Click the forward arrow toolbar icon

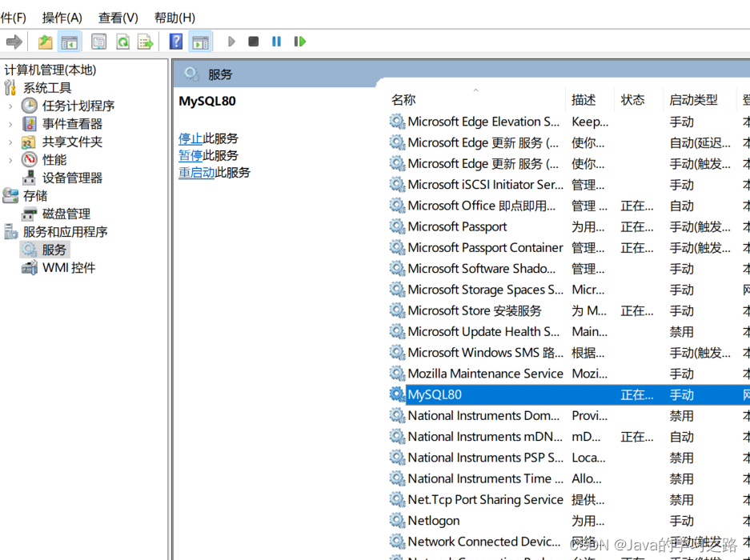click(x=14, y=42)
